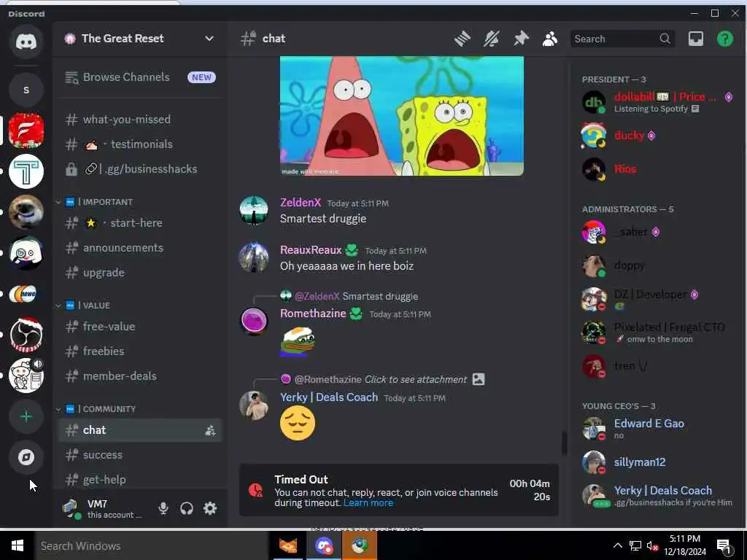Open the Discord taskbar icon
This screenshot has width=747, height=560.
coord(324,545)
